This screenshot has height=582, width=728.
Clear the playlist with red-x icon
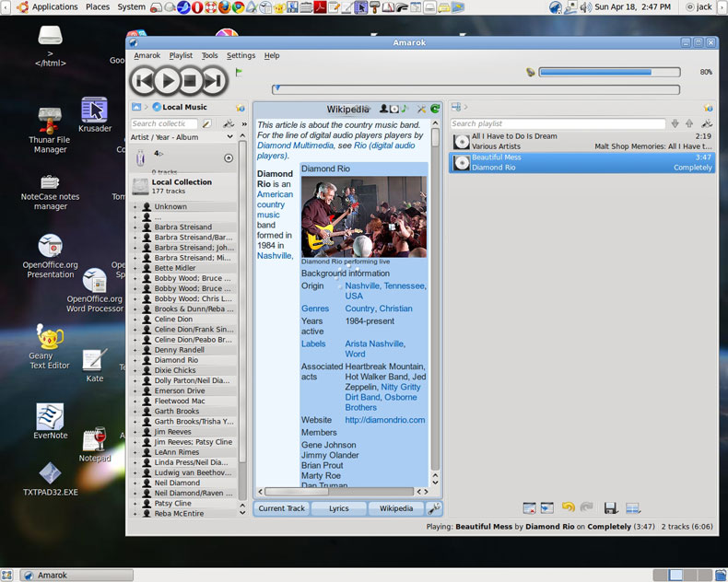pos(529,508)
